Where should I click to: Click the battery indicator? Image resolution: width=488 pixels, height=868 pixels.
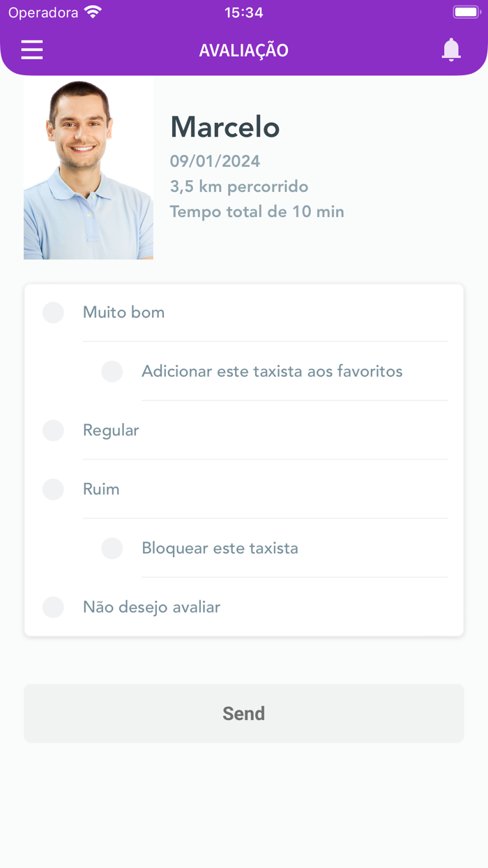(x=466, y=11)
